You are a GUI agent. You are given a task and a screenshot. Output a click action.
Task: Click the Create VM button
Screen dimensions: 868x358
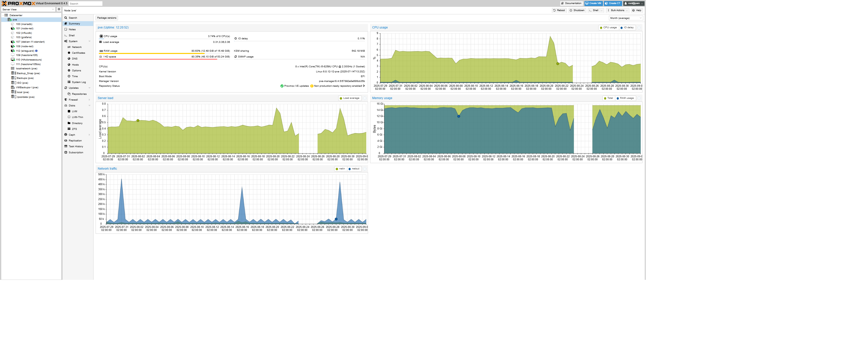593,3
